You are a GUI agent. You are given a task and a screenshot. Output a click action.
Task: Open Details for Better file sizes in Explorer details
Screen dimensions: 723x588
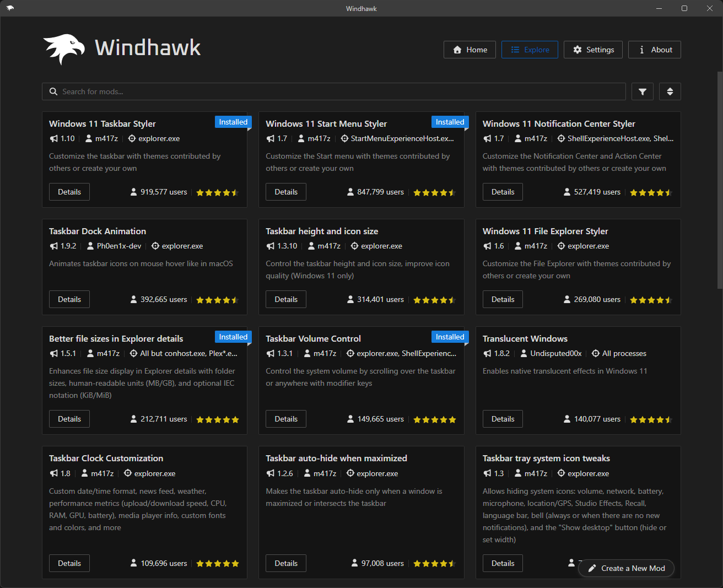[69, 419]
